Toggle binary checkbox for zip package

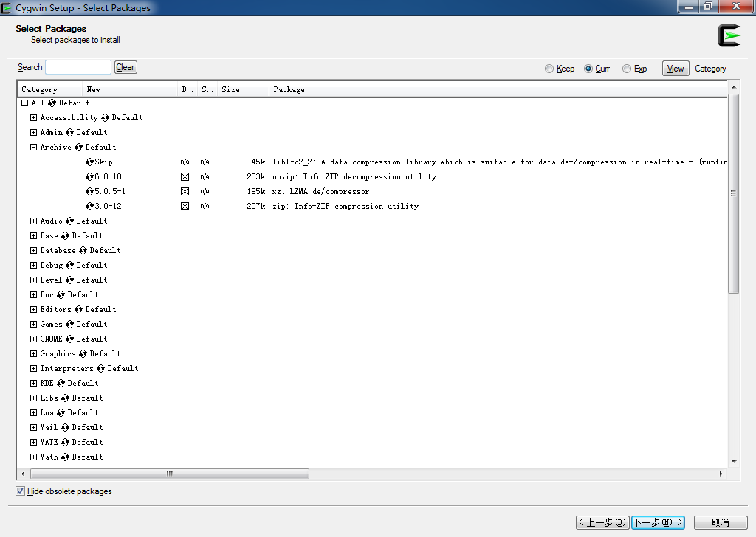(x=185, y=206)
